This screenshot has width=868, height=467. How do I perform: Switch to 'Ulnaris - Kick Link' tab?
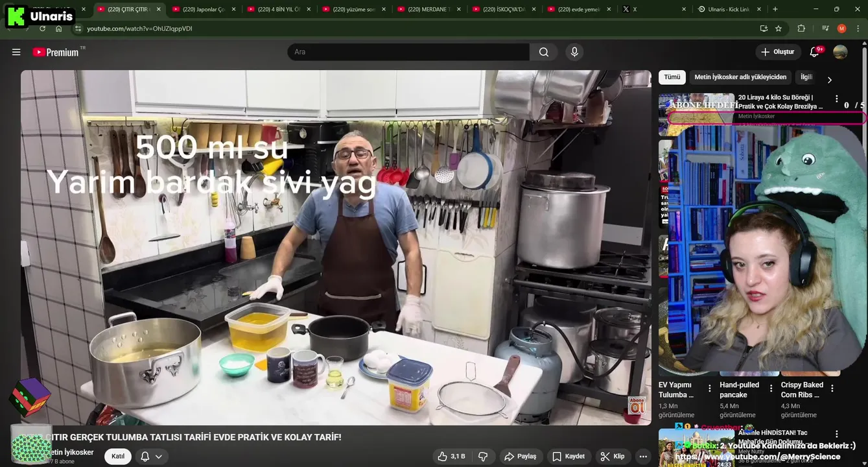[x=730, y=9]
